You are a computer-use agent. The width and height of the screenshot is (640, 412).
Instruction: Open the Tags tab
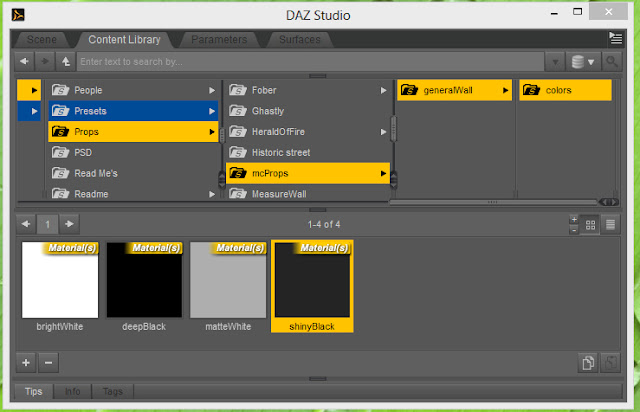[113, 392]
